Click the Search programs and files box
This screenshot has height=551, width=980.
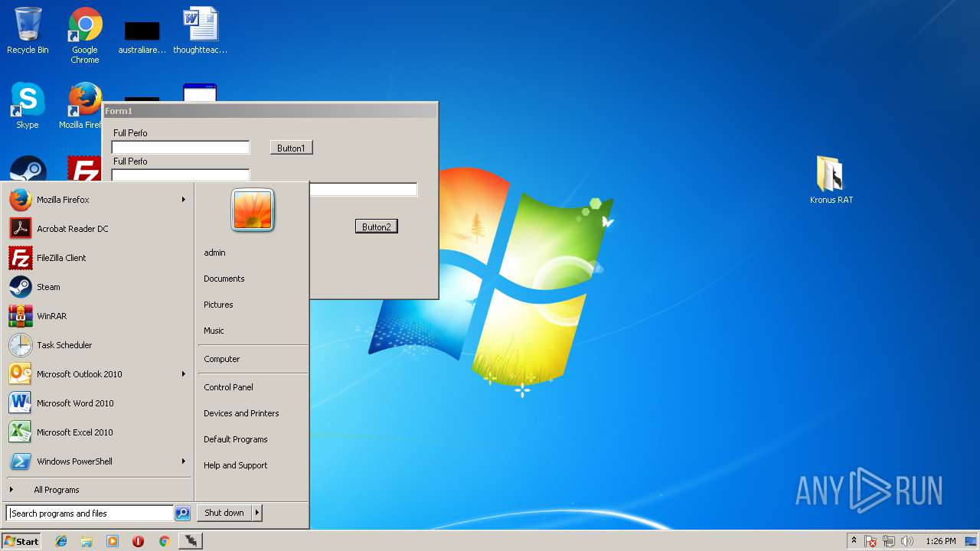[90, 514]
